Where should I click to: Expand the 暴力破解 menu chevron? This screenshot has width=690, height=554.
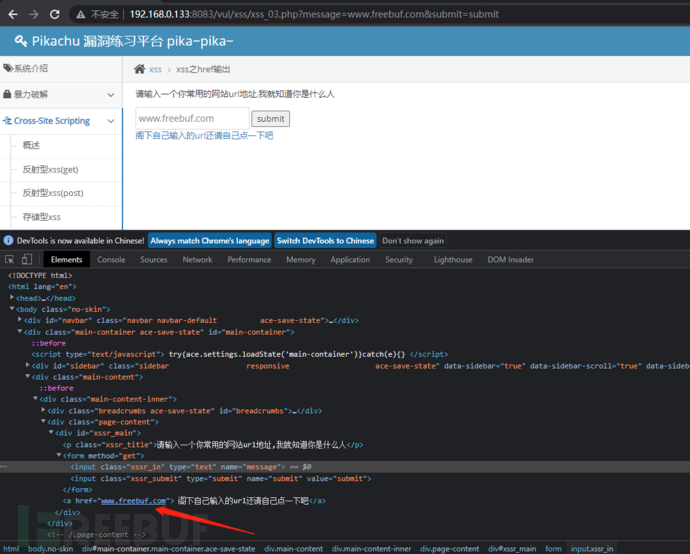[111, 95]
